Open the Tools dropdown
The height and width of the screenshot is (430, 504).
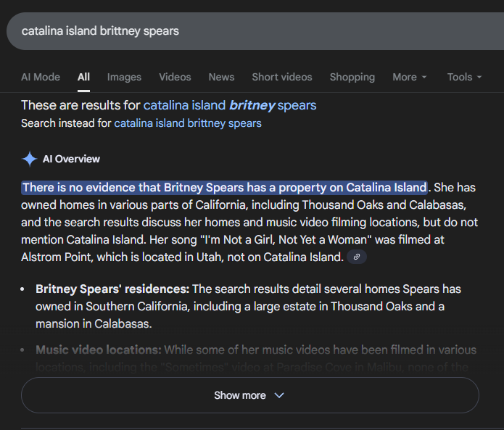pyautogui.click(x=464, y=77)
